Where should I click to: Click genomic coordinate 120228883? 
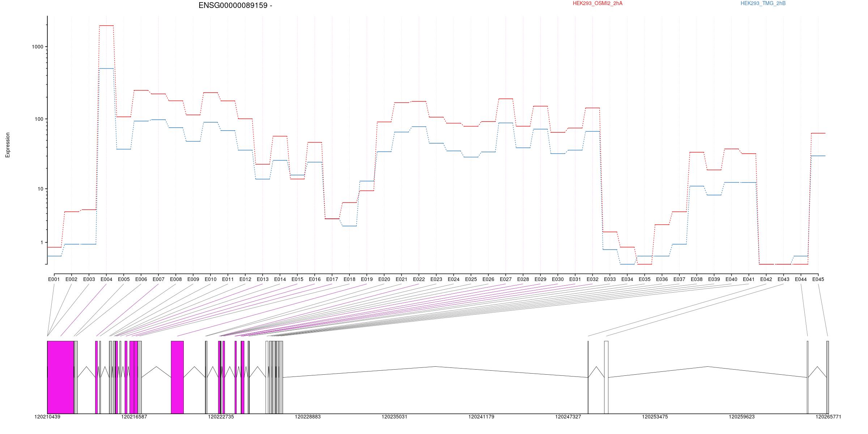point(308,417)
